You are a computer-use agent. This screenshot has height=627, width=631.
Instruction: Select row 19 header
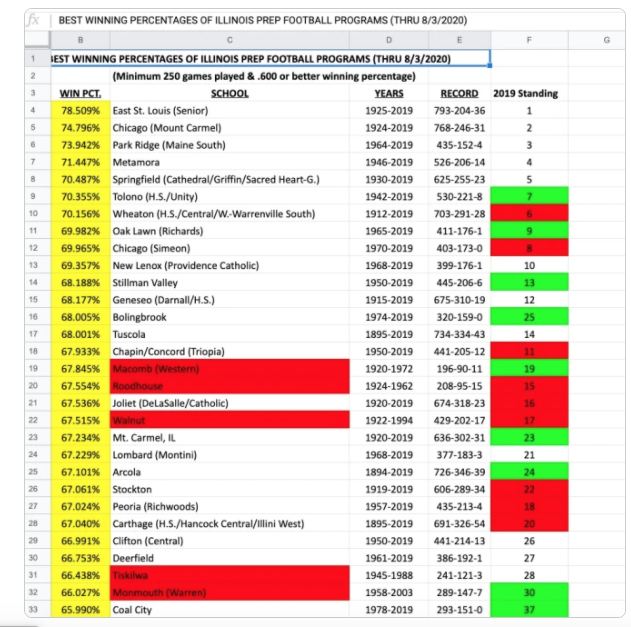click(x=38, y=369)
